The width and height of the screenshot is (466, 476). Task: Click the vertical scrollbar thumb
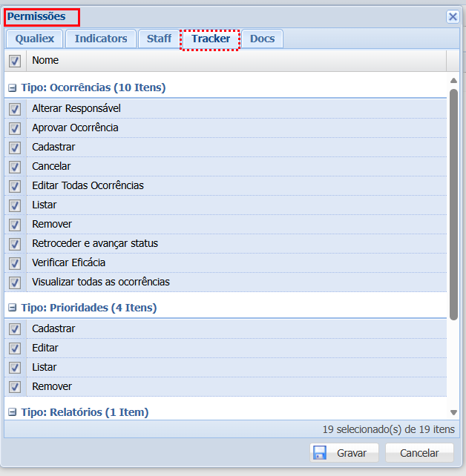453,204
